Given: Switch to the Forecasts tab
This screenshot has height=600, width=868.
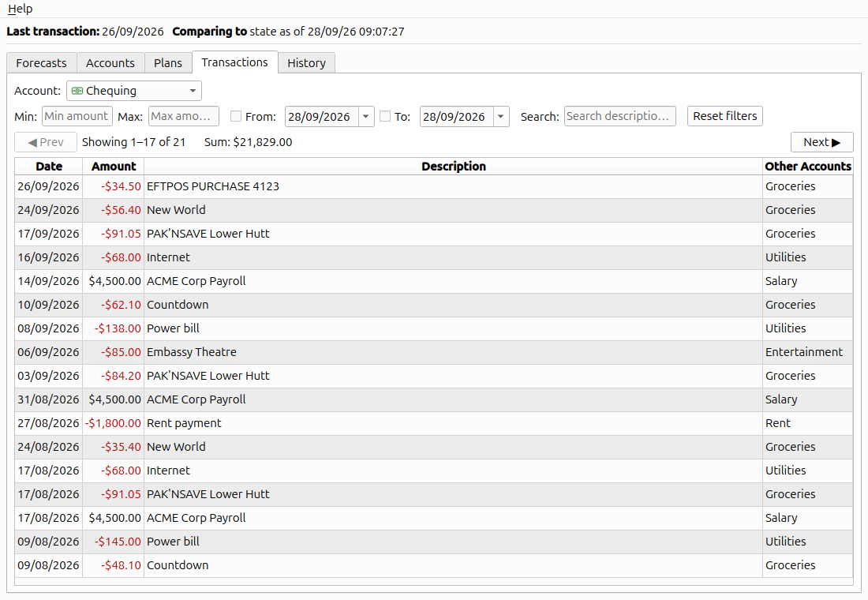Looking at the screenshot, I should tap(42, 63).
